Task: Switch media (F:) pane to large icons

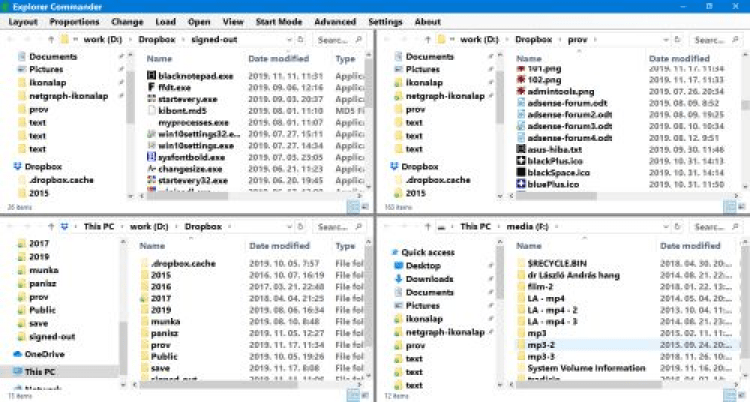Action: pos(741,395)
